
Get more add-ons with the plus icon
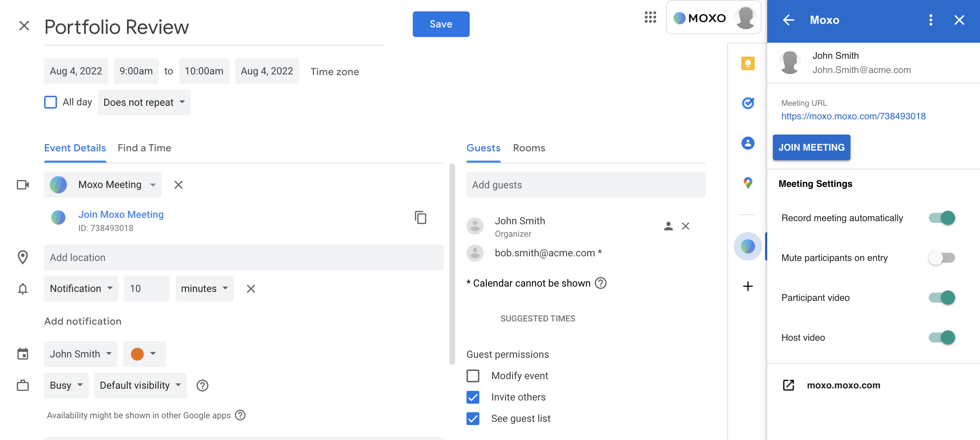coord(748,286)
